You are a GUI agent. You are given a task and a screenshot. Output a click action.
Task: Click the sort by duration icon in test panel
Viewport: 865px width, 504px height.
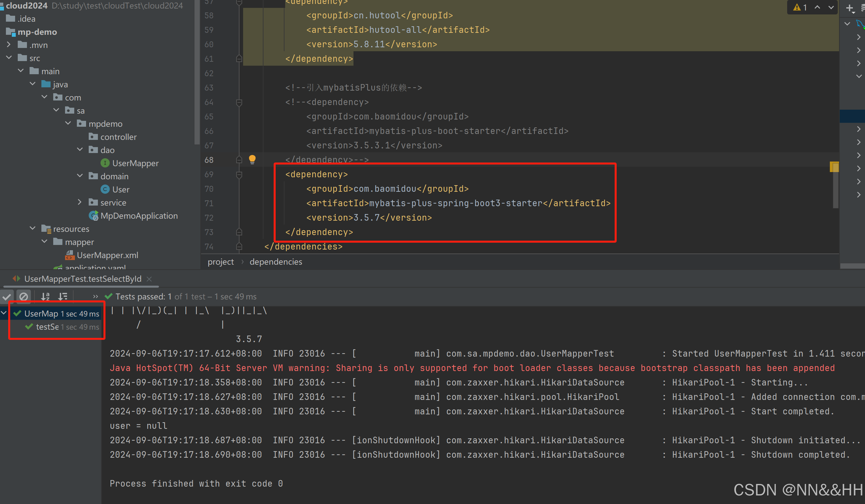pyautogui.click(x=63, y=296)
